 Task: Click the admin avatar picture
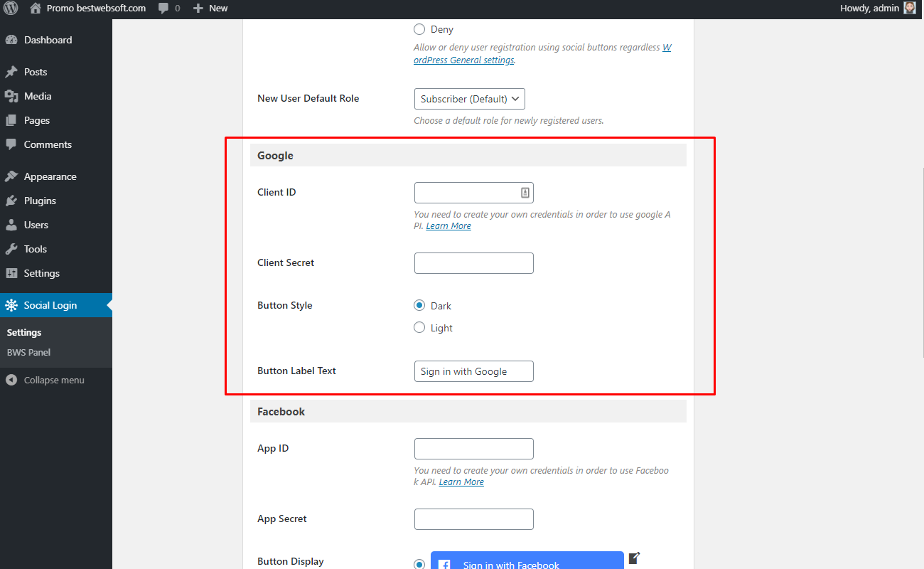coord(910,9)
